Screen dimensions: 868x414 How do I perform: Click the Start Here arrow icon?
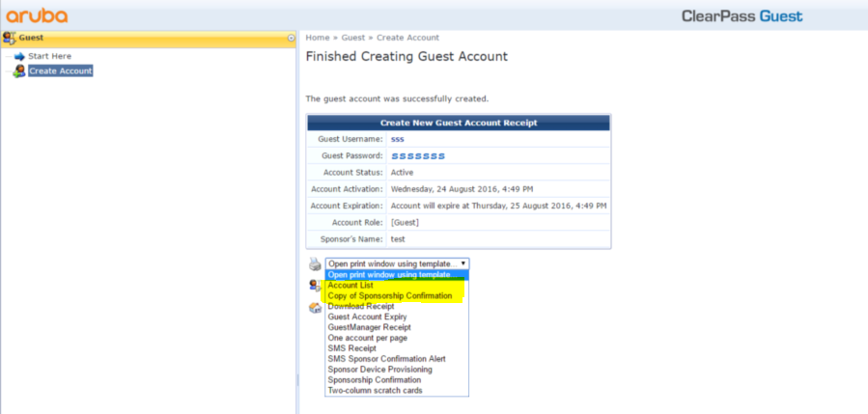pyautogui.click(x=20, y=56)
